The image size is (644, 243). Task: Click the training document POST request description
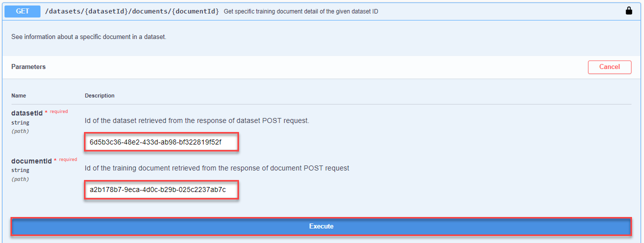[217, 168]
